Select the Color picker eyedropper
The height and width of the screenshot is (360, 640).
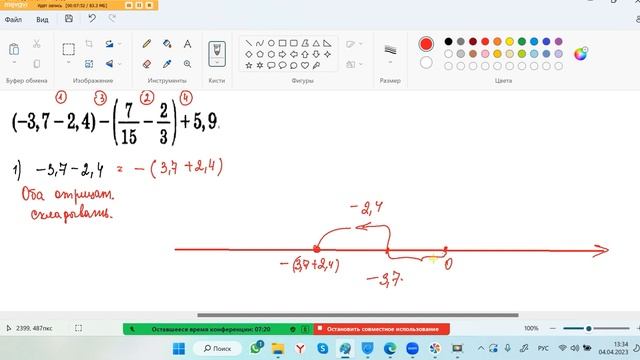coord(167,64)
